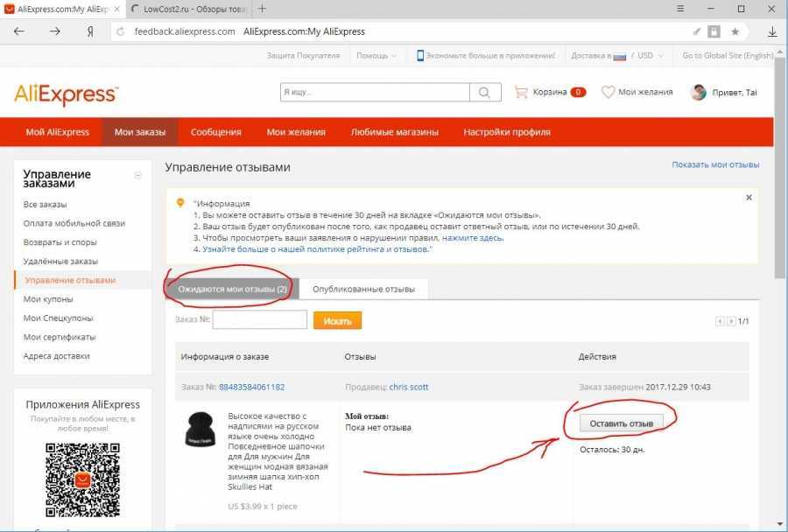Open Мои купоны in sidebar

point(48,299)
